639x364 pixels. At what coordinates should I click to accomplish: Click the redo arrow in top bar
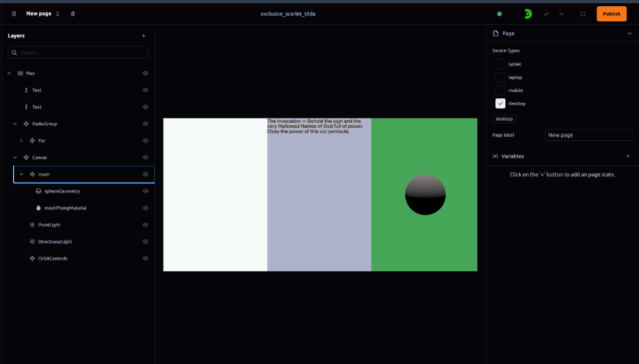(562, 14)
